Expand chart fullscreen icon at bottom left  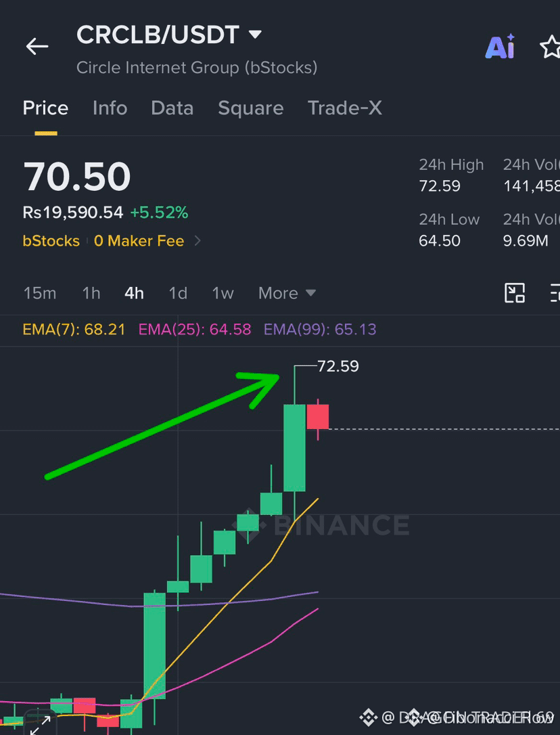tap(40, 723)
